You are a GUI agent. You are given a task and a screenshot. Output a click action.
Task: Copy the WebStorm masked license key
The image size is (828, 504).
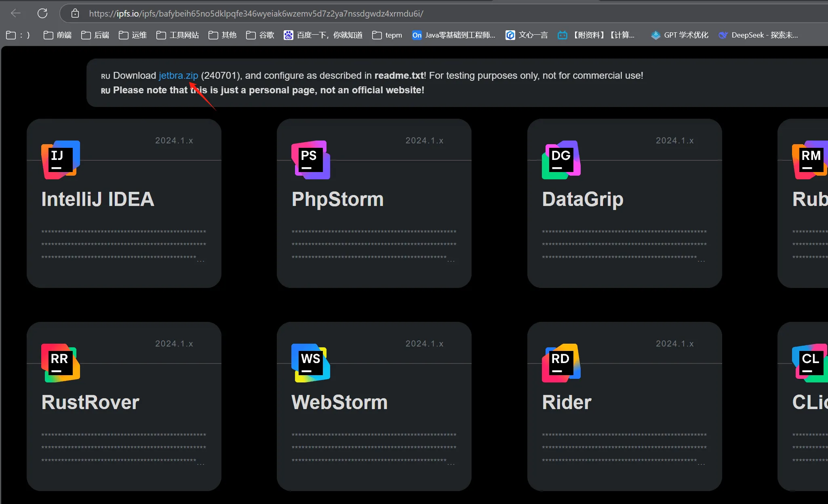tap(374, 448)
